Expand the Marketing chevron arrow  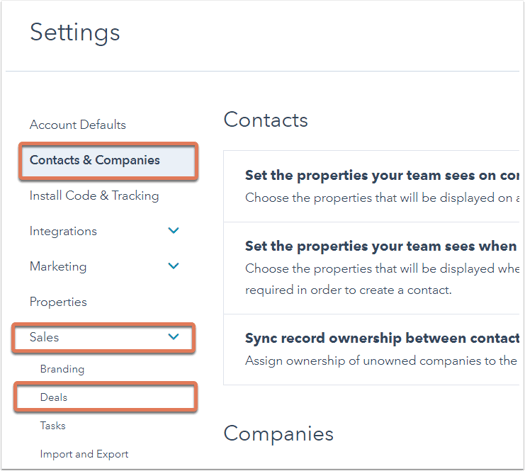(x=173, y=266)
